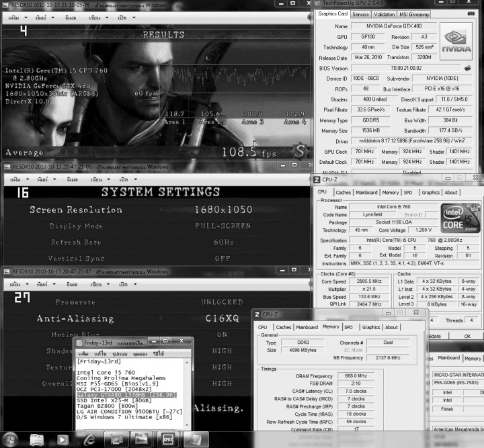Click DRAM Frequency value 668.0 MHz
The width and height of the screenshot is (484, 448).
tap(356, 375)
